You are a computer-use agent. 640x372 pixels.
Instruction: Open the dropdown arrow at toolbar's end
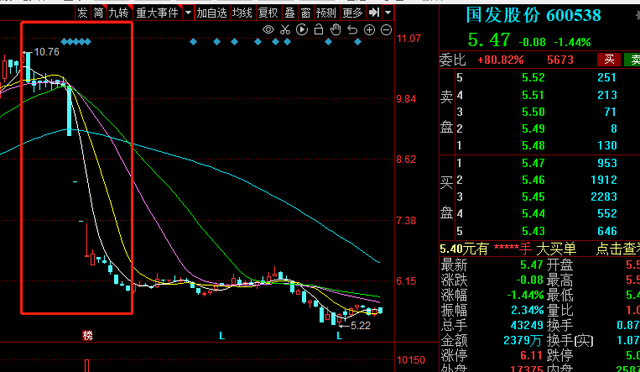(x=388, y=13)
